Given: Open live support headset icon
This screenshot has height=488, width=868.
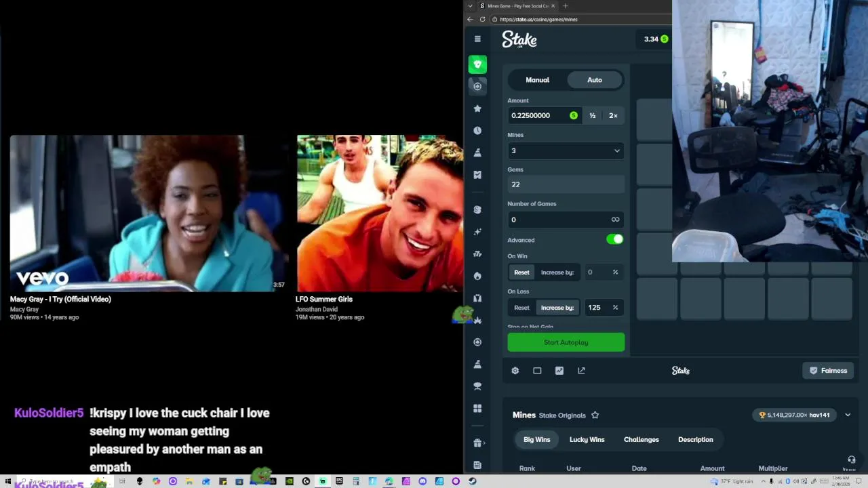Looking at the screenshot, I should point(852,460).
